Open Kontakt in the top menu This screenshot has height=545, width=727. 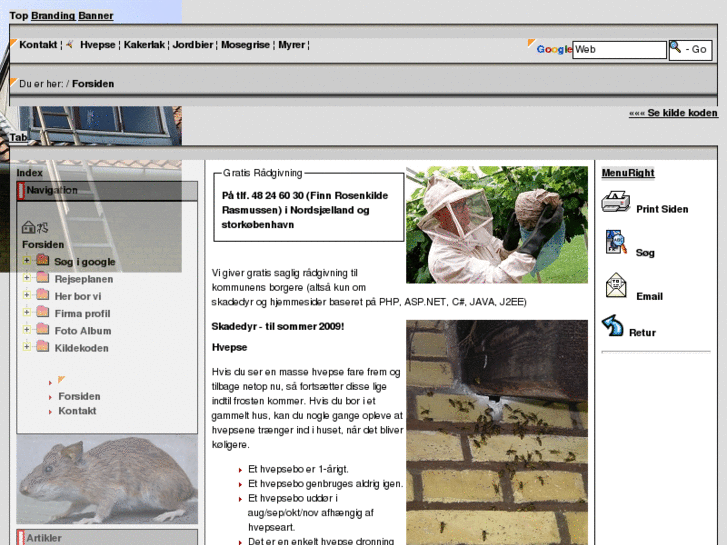pos(38,45)
